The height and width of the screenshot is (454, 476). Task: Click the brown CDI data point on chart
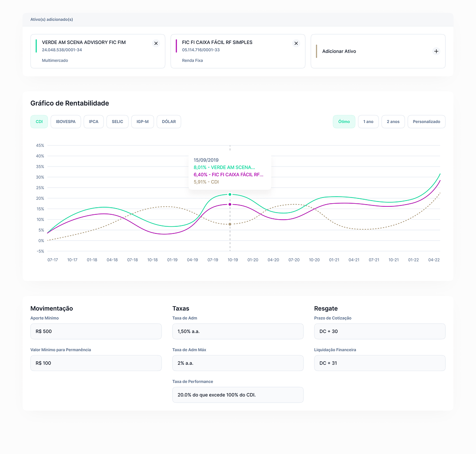230,224
